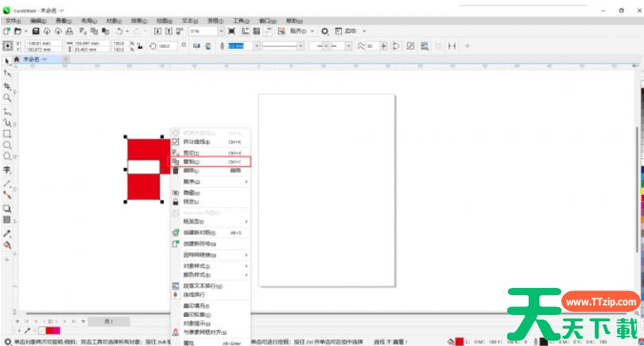644x346 pixels.
Task: Click the red swatch in document palette
Action: [52, 330]
